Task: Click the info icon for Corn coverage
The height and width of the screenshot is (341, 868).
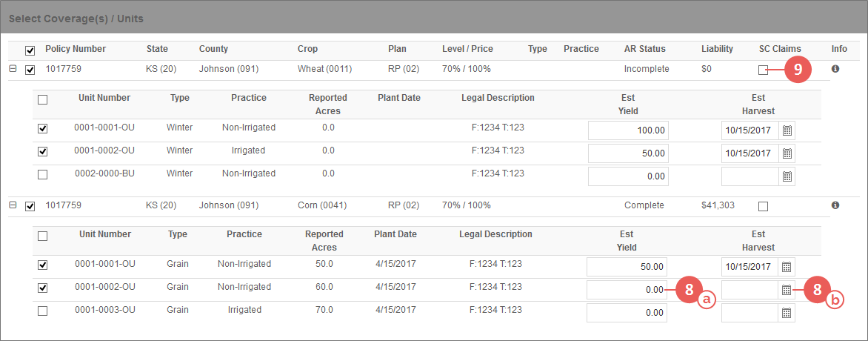Action: pos(835,205)
